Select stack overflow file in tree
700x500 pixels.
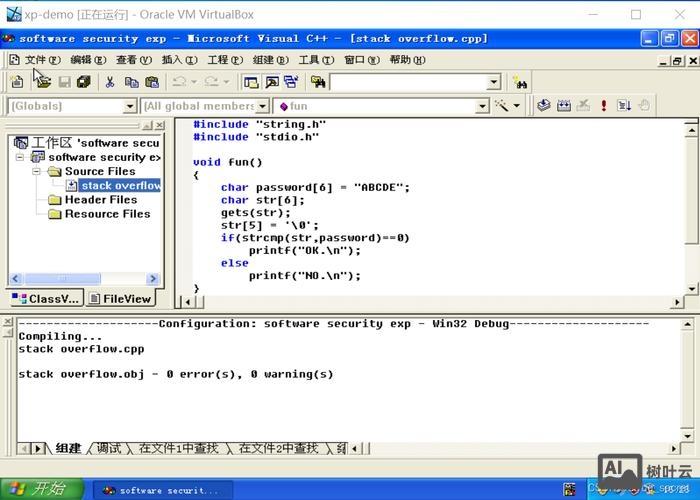point(120,185)
